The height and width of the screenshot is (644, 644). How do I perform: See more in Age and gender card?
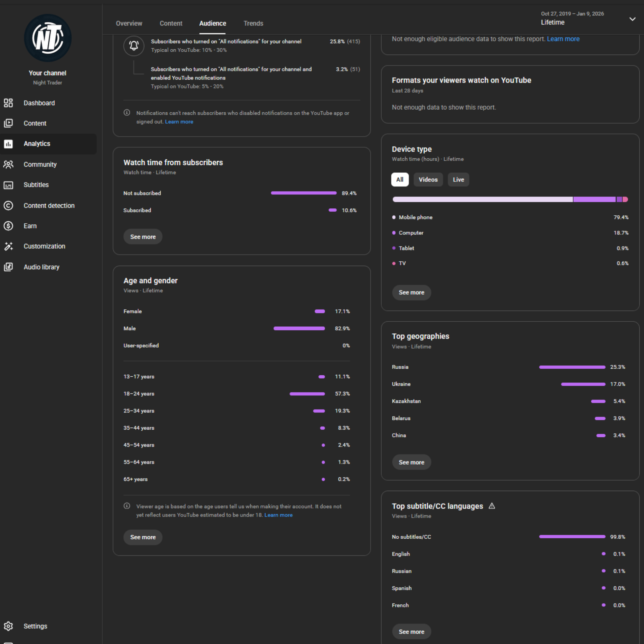click(x=143, y=537)
